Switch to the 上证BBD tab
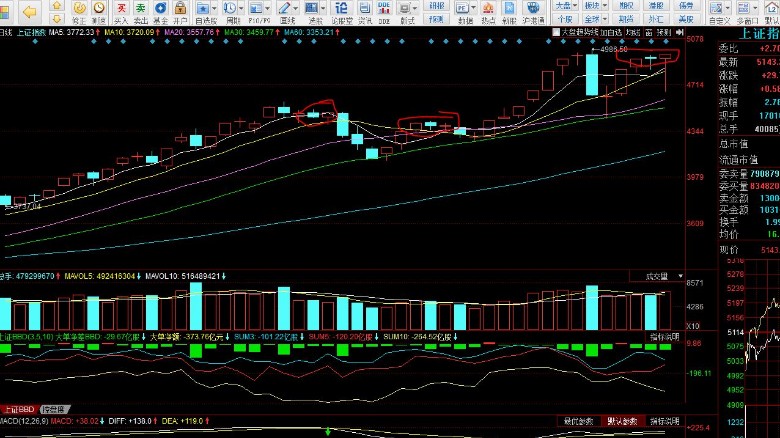Image resolution: width=780 pixels, height=438 pixels. point(20,410)
